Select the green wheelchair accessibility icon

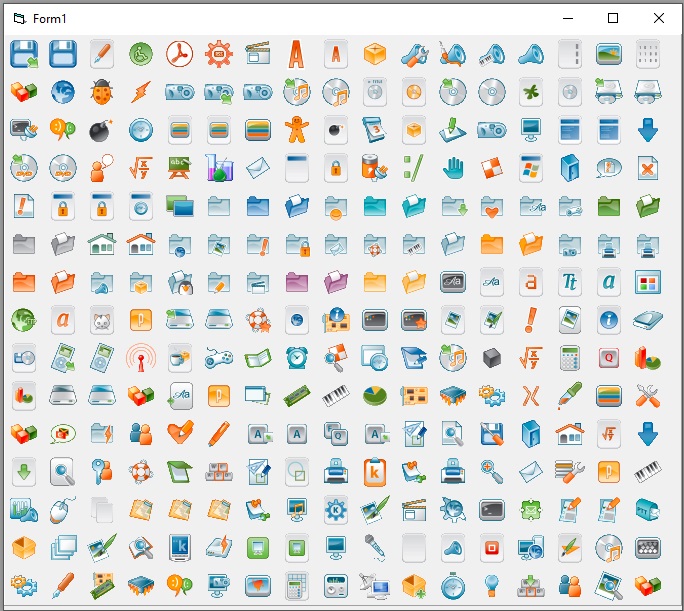pos(141,54)
